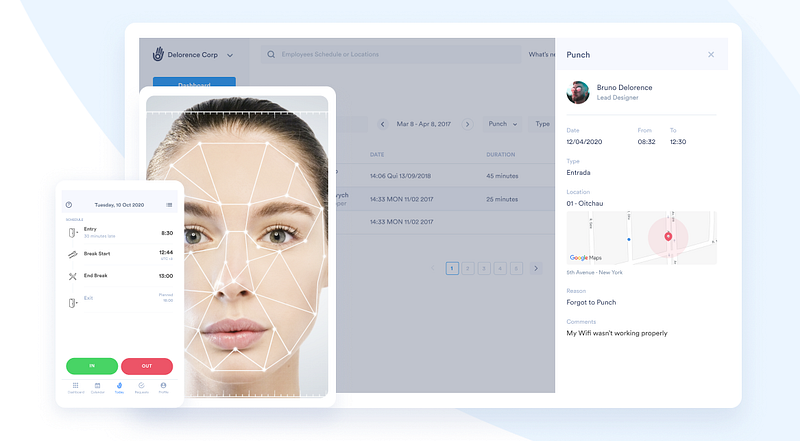The height and width of the screenshot is (441, 800).
Task: Open the mobile Today tab
Action: coord(119,388)
